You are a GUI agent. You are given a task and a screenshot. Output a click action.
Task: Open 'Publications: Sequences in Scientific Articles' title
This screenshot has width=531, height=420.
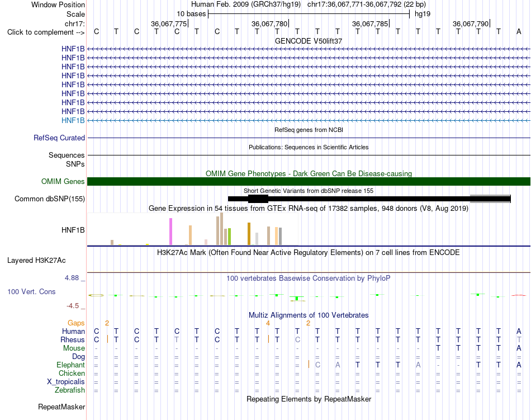point(309,147)
